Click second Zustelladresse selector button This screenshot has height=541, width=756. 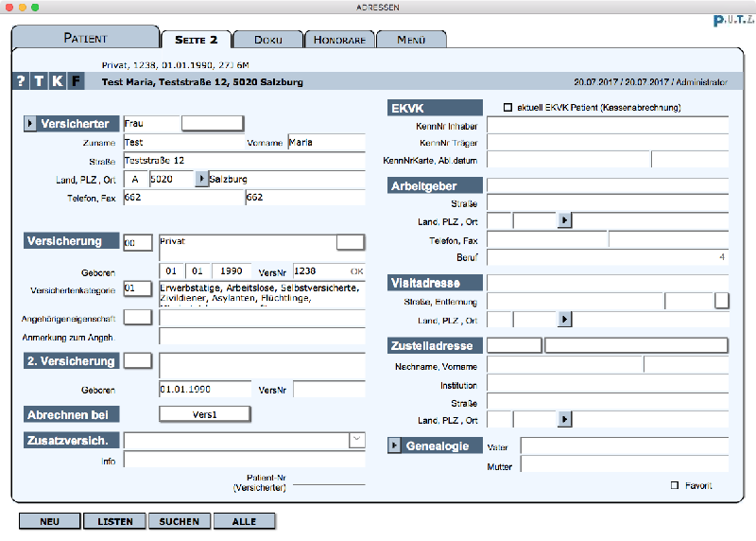pyautogui.click(x=636, y=345)
